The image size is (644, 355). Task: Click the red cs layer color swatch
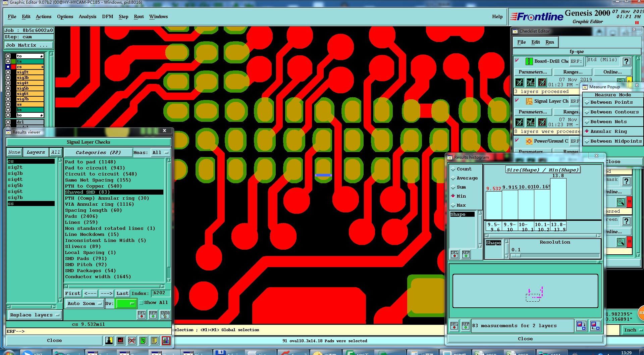click(x=13, y=67)
